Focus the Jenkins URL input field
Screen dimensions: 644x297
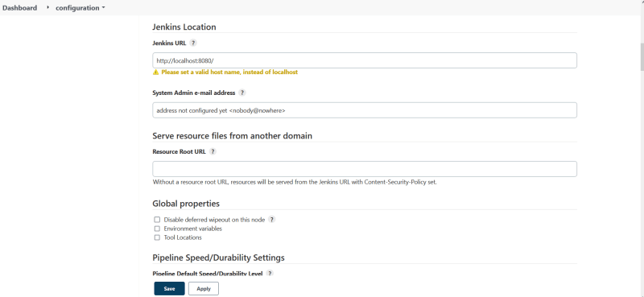[365, 60]
